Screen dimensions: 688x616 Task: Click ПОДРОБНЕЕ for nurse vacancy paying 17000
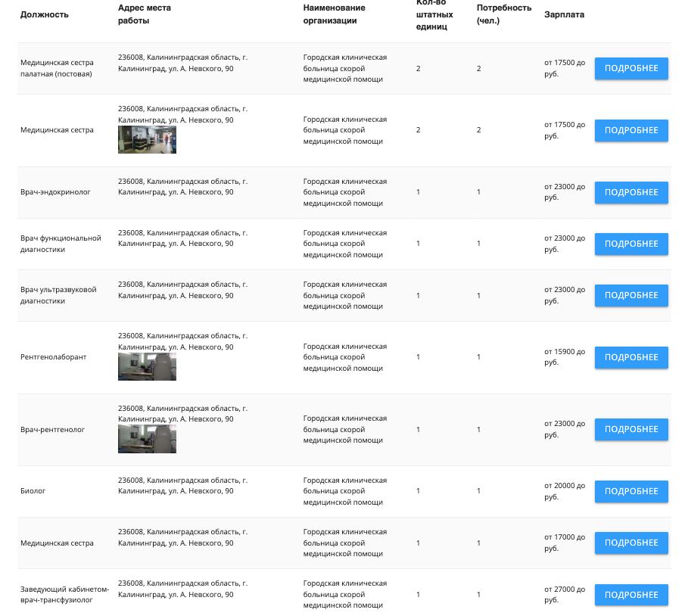click(630, 543)
